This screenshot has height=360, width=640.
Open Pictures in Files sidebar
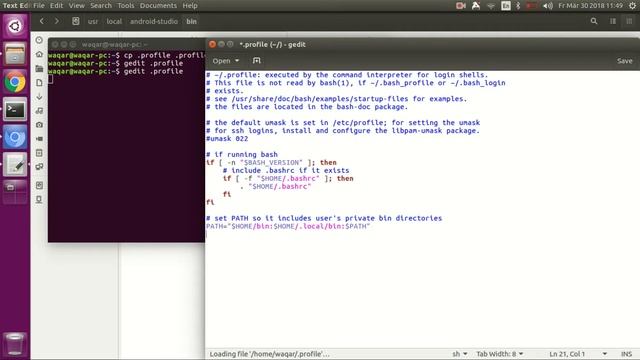pos(39,124)
